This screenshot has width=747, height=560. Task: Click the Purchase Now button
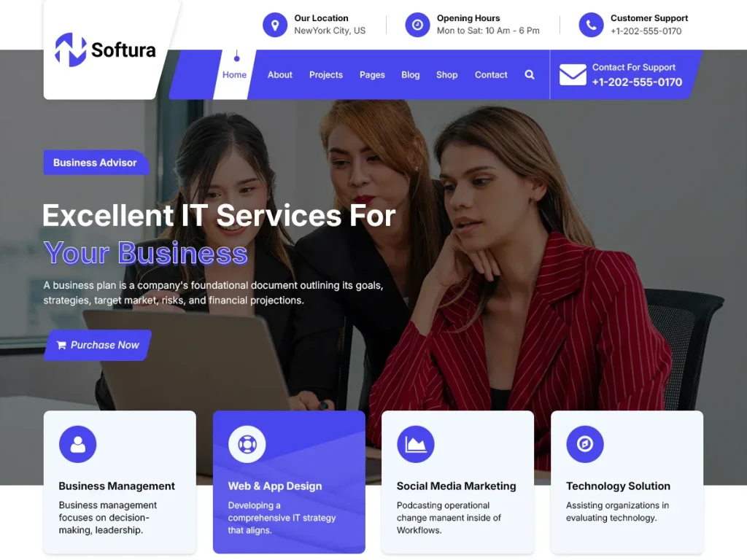click(x=98, y=345)
